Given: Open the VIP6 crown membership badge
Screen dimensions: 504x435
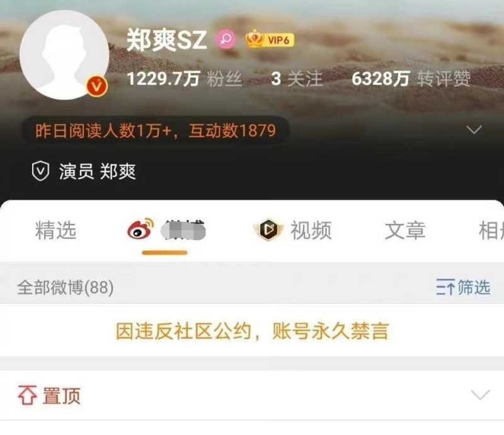Looking at the screenshot, I should click(270, 39).
